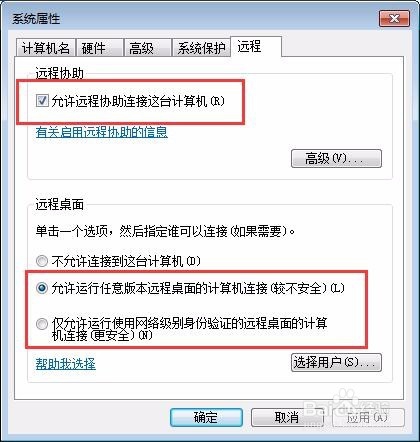Click the 远程桌面 group heading

60,204
